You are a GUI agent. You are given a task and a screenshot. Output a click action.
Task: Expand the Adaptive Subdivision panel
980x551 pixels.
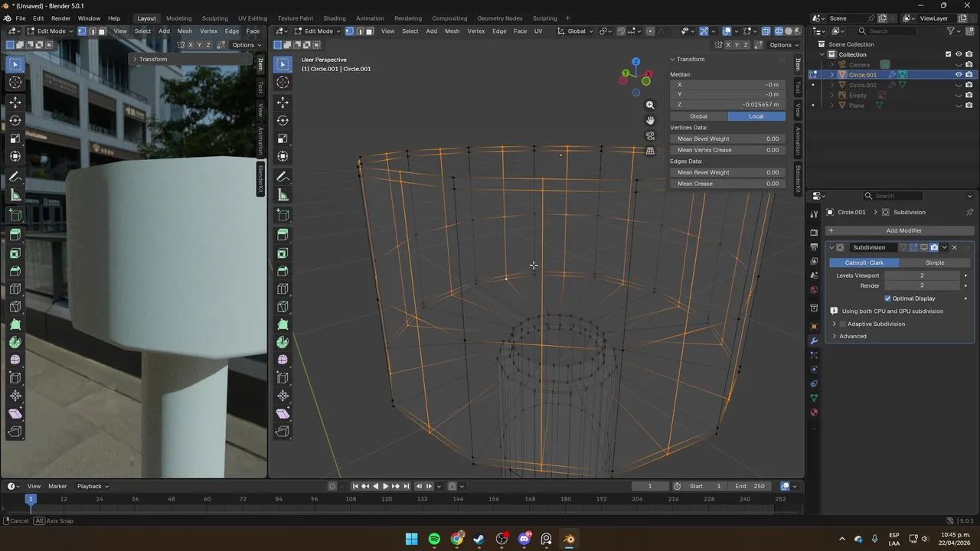click(x=834, y=324)
